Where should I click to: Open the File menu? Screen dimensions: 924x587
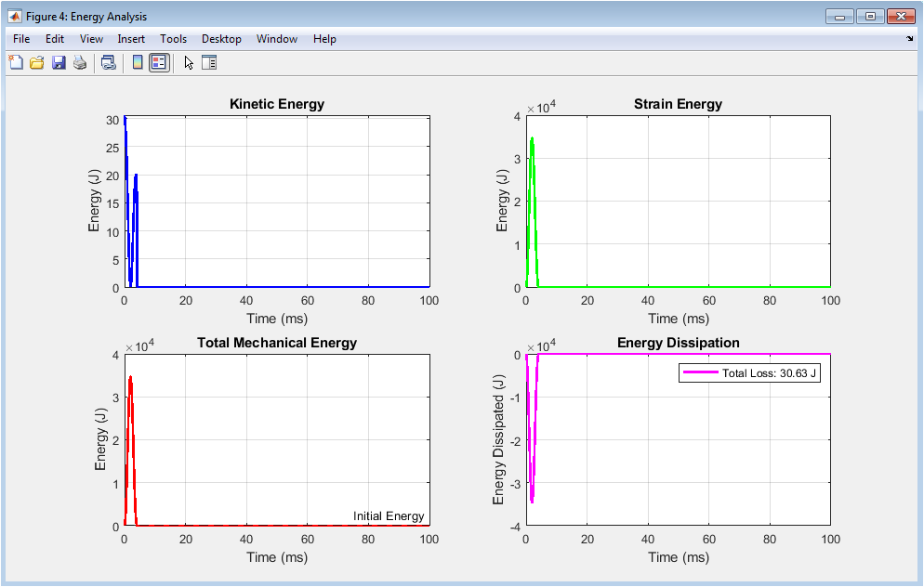click(21, 39)
